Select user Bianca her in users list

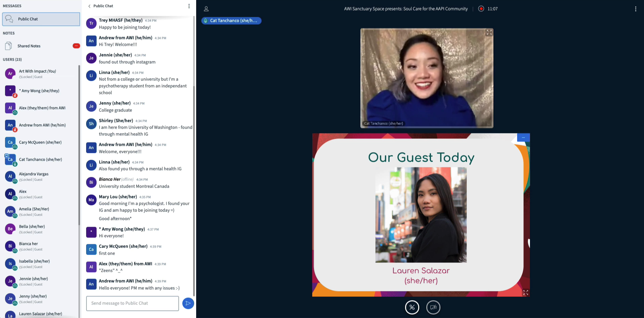pyautogui.click(x=40, y=246)
